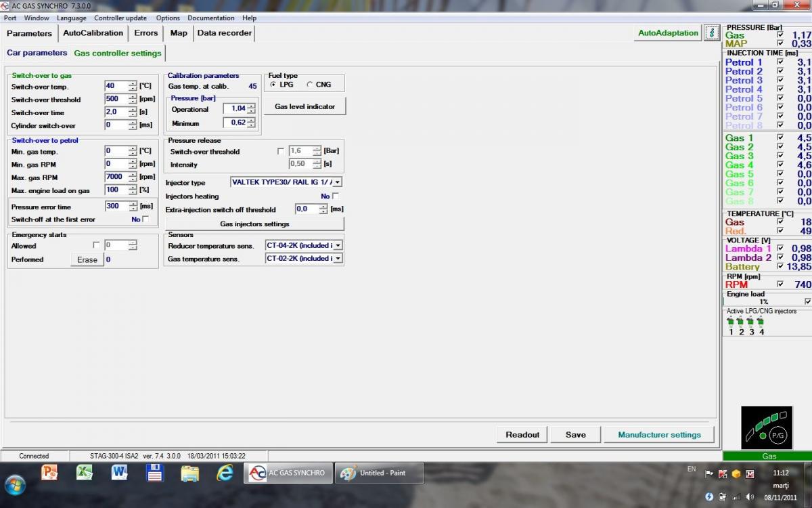Increase Operational pressure with up arrow
The height and width of the screenshot is (508, 812).
click(x=251, y=106)
